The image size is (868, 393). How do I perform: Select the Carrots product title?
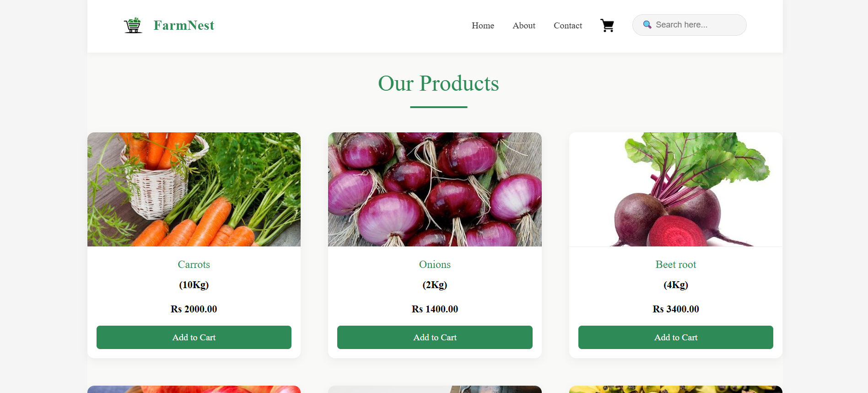pos(194,264)
